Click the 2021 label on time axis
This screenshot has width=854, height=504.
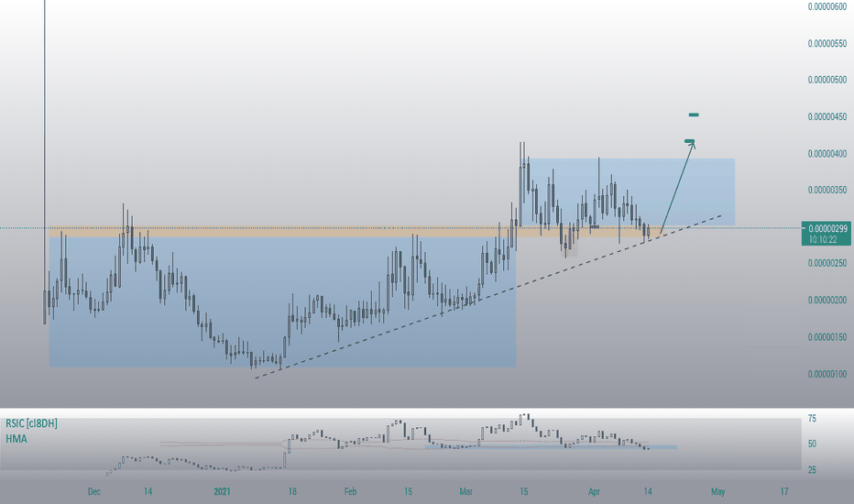click(x=223, y=491)
